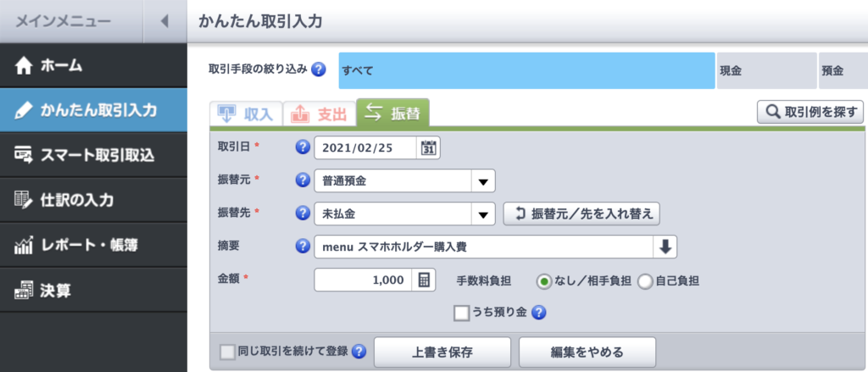Expand the 摘要 suggestion list arrow
The width and height of the screenshot is (868, 372).
[x=665, y=247]
